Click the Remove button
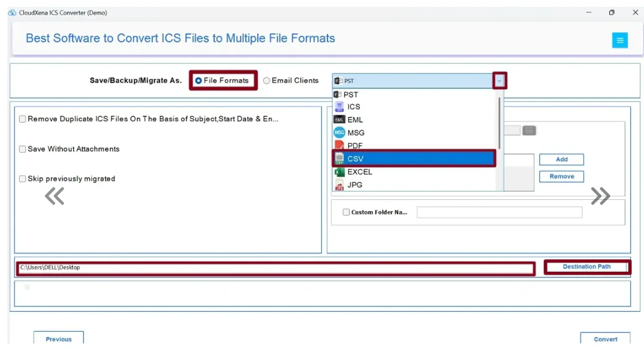 (562, 176)
